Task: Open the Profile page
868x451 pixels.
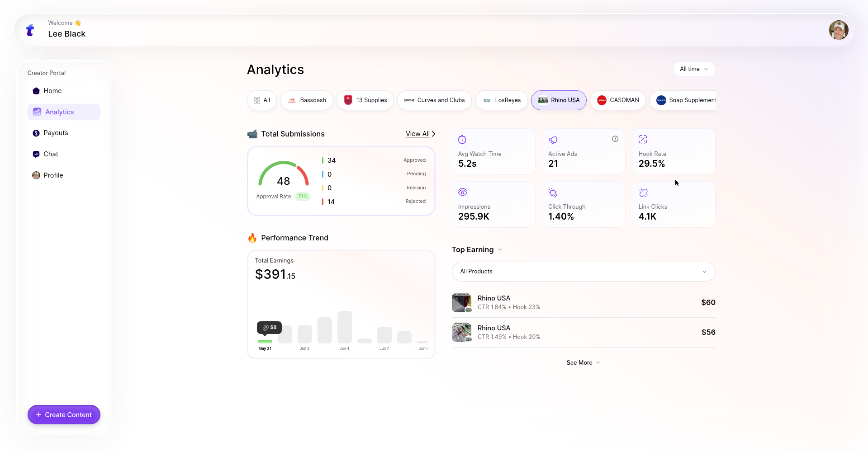Action: pyautogui.click(x=64, y=175)
